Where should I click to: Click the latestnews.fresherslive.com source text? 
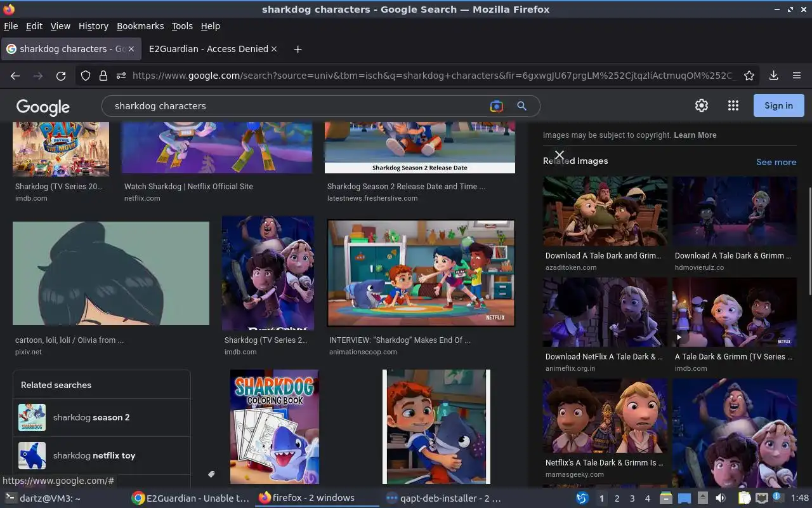point(372,198)
